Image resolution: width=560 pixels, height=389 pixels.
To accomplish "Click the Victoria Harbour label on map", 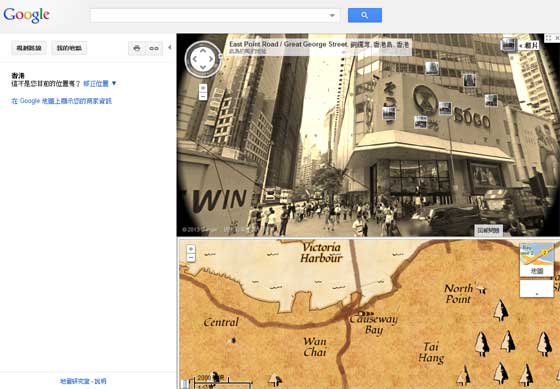I will pyautogui.click(x=321, y=253).
